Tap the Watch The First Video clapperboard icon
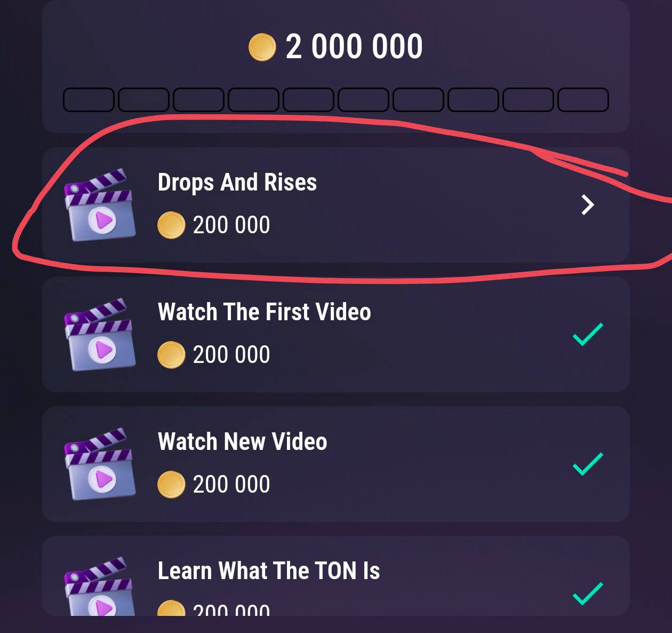672x633 pixels. click(x=100, y=335)
